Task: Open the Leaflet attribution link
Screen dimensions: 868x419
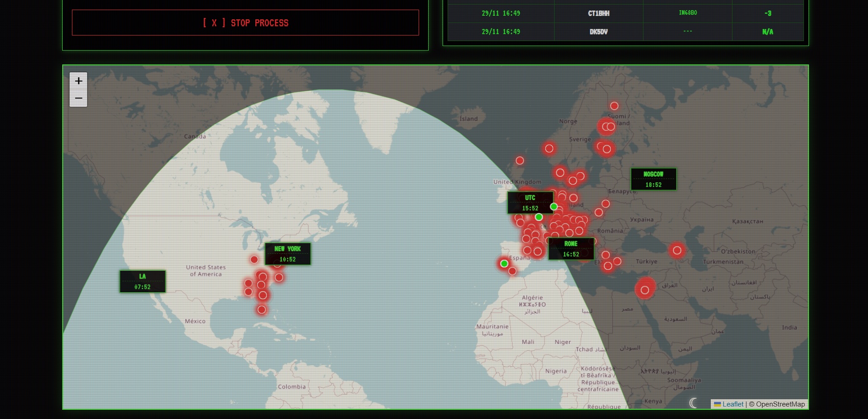Action: tap(732, 404)
